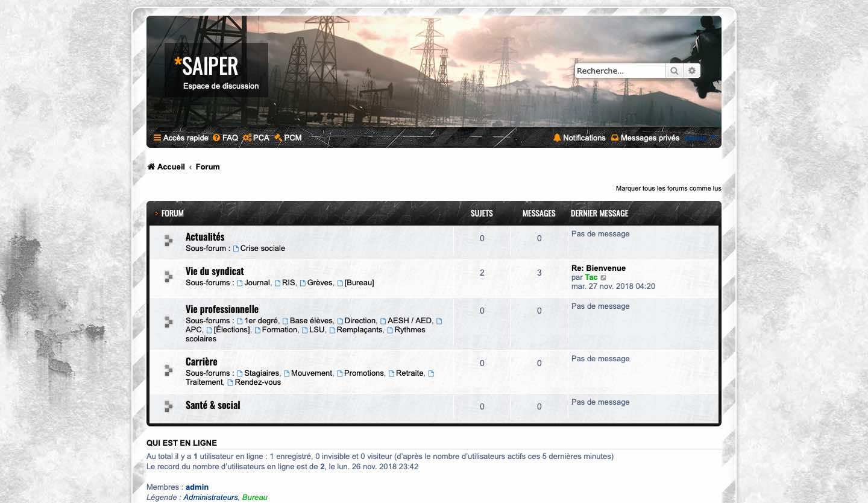Open the PCA administration panel
Viewport: 868px width, 503px height.
256,138
